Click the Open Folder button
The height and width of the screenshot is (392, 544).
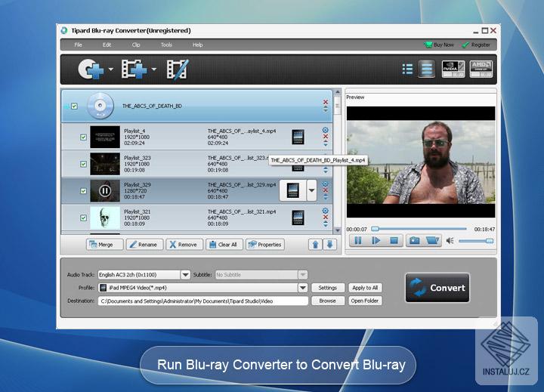(x=365, y=301)
